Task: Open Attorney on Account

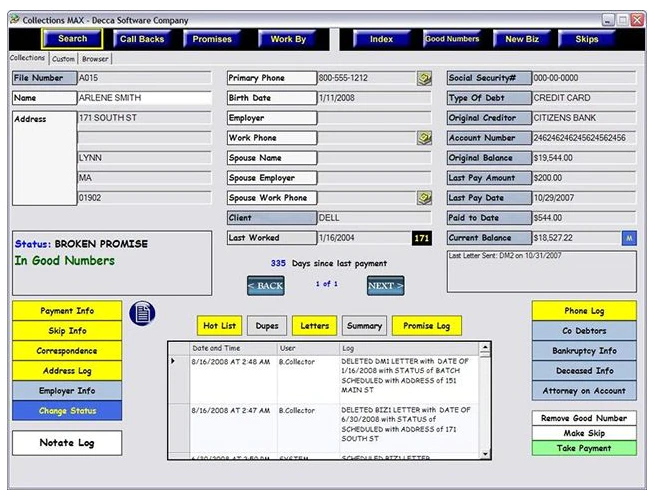Action: pyautogui.click(x=584, y=391)
